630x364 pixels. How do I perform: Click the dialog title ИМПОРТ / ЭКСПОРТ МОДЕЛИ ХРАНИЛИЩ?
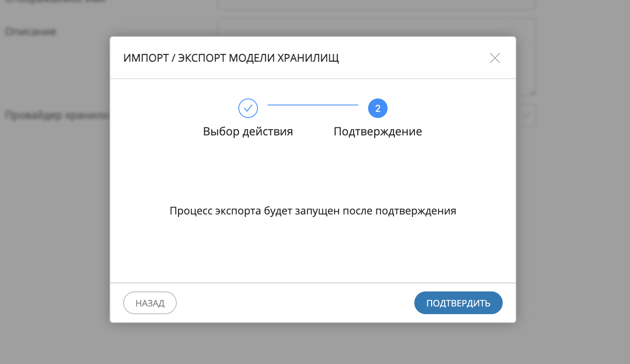[x=231, y=58]
